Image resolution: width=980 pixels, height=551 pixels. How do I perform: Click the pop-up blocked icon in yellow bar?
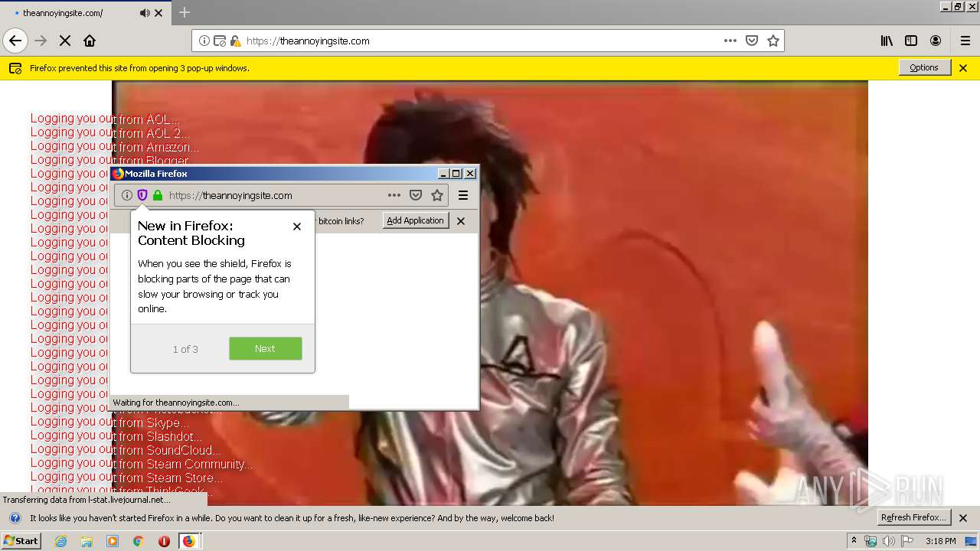tap(15, 68)
